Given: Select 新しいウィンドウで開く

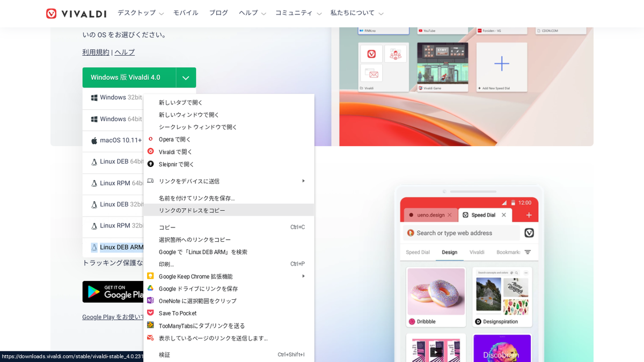Looking at the screenshot, I should (x=229, y=115).
